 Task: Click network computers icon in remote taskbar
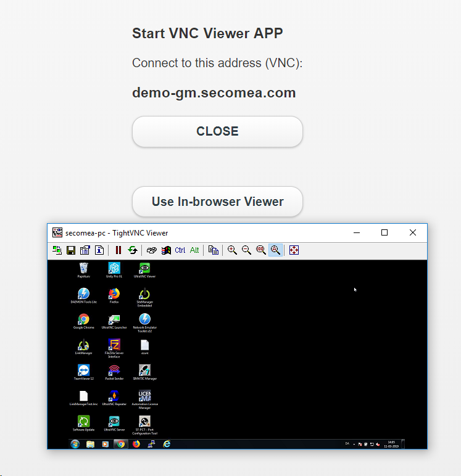(151, 444)
